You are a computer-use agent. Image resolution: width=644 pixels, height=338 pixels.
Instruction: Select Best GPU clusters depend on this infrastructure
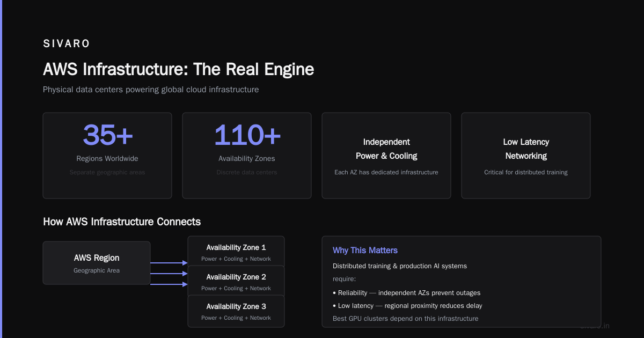(x=405, y=319)
